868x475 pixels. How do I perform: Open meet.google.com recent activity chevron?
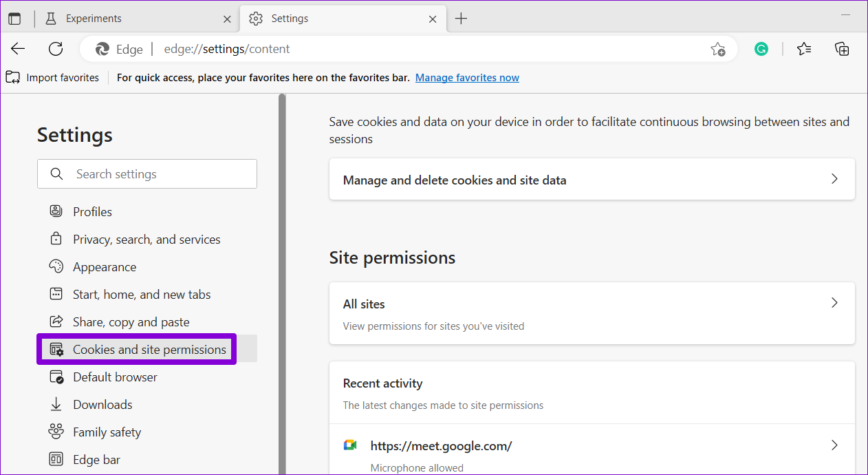(834, 445)
